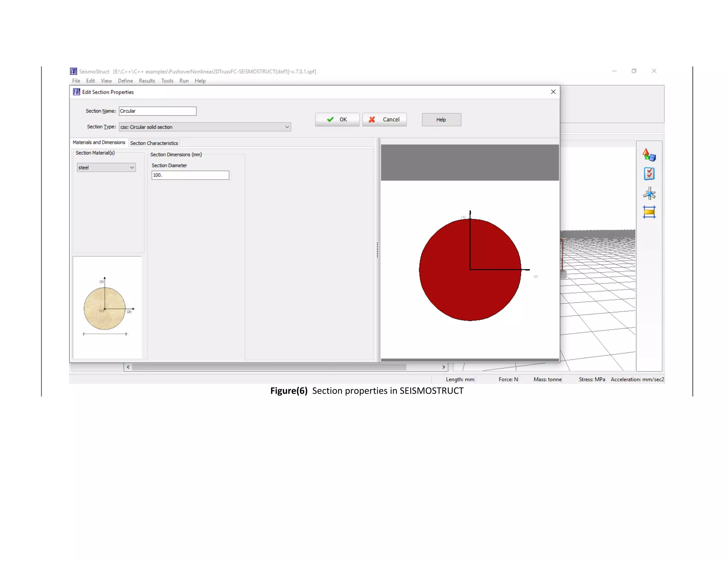Expand the Section Type dropdown
Image resolution: width=728 pixels, height=562 pixels.
[x=287, y=127]
